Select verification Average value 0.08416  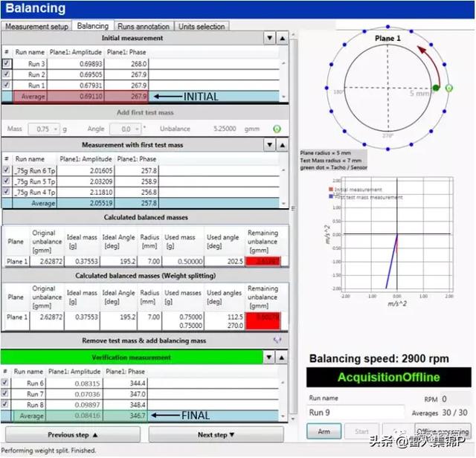87,416
